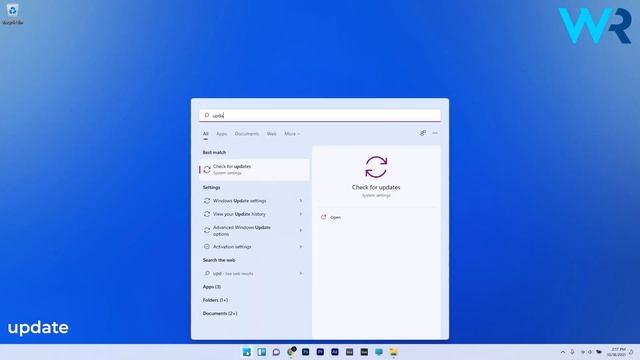
Task: Open the blue monitor app on taskbar
Action: [x=379, y=352]
